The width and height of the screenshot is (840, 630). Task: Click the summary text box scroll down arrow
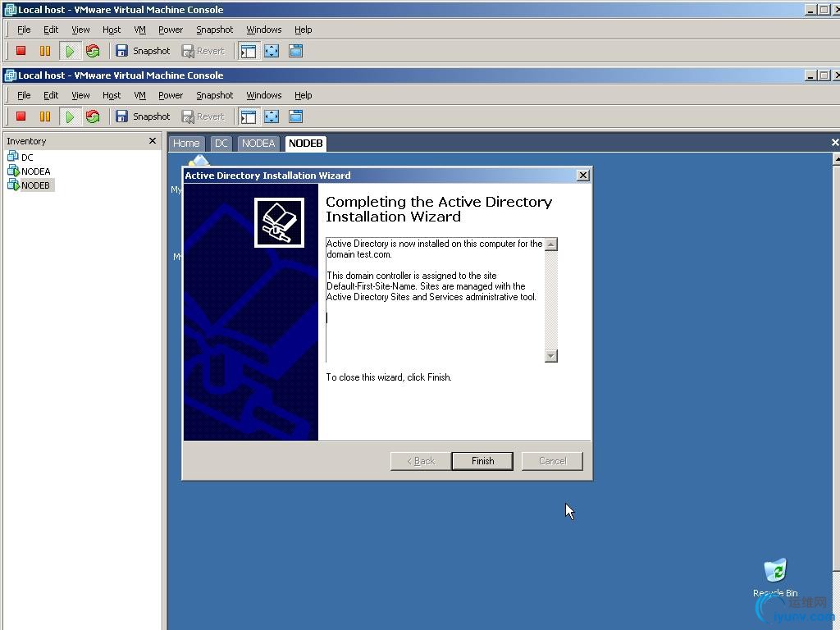tap(550, 356)
